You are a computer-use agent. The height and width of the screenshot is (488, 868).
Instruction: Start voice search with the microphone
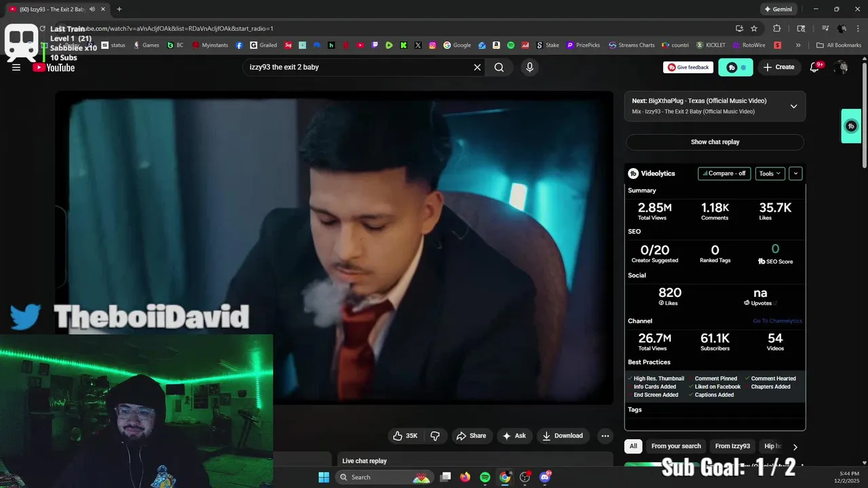click(x=530, y=67)
